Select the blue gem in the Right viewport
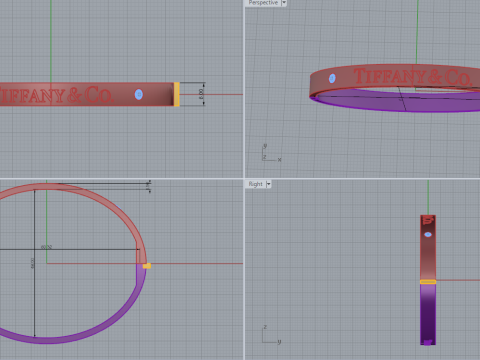Screen dimensions: 480x360 pyautogui.click(x=428, y=235)
